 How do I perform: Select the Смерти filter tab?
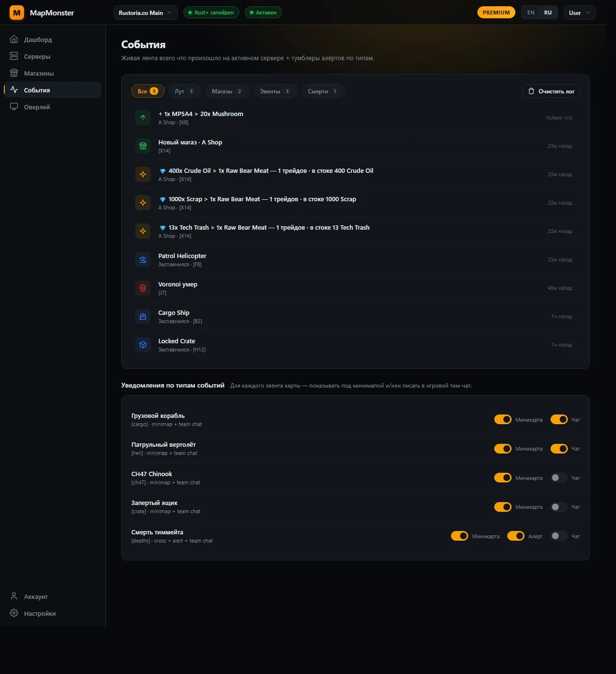(x=323, y=91)
